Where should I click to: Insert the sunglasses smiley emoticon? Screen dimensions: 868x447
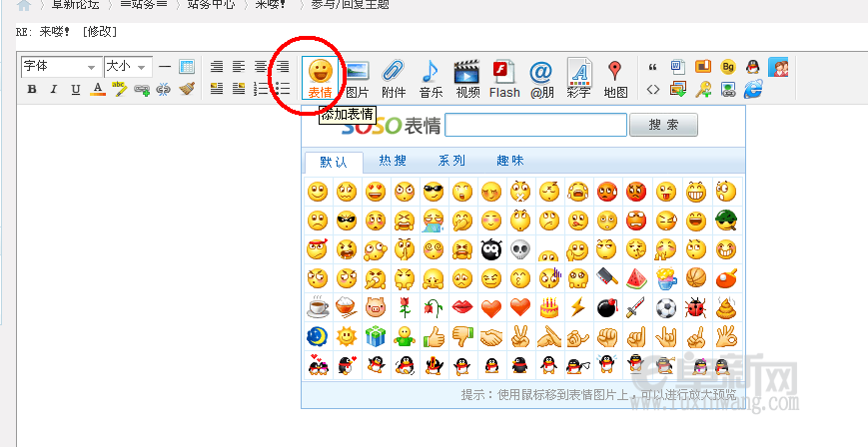tap(433, 191)
